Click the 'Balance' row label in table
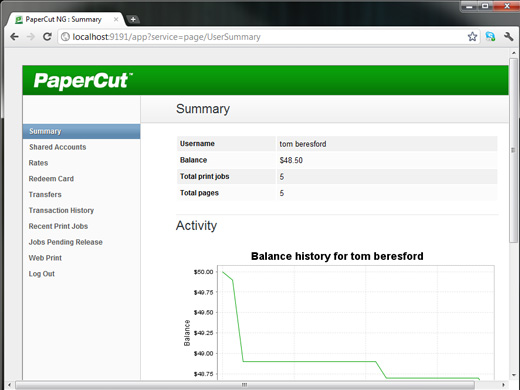The image size is (520, 390). click(x=193, y=160)
